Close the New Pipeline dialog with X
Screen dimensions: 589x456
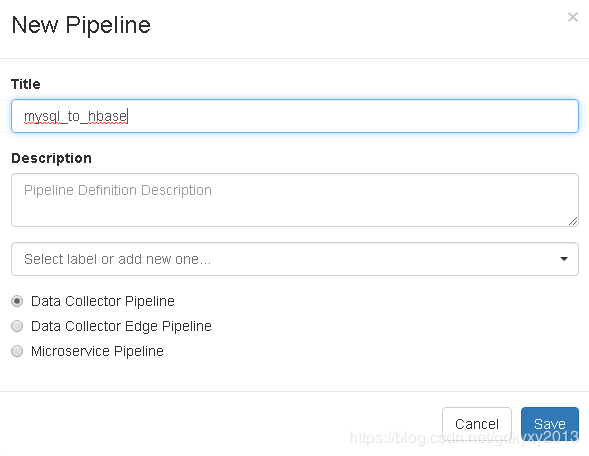click(x=572, y=17)
